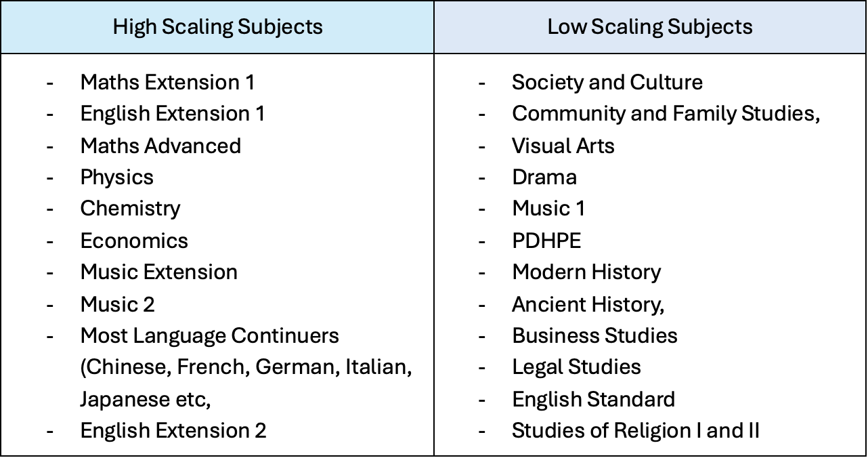Viewport: 868px width, 458px height.
Task: Select the Chemistry list item
Action: pyautogui.click(x=130, y=209)
